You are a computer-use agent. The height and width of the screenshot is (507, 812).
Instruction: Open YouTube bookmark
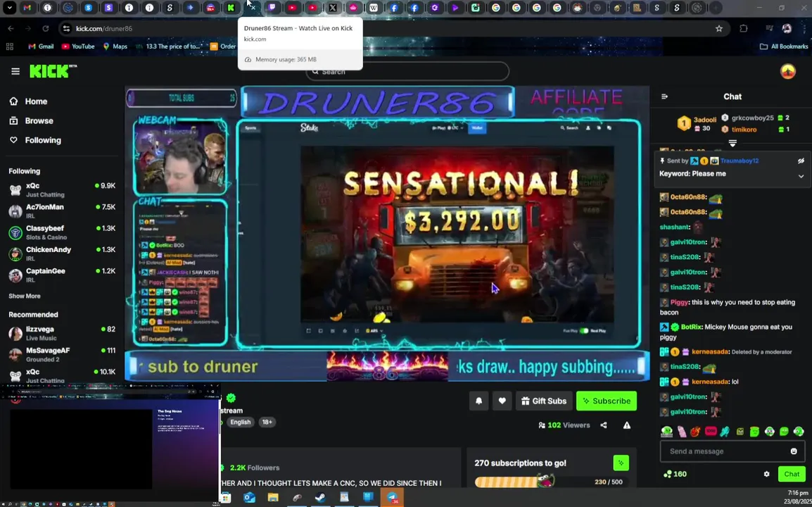pos(77,46)
